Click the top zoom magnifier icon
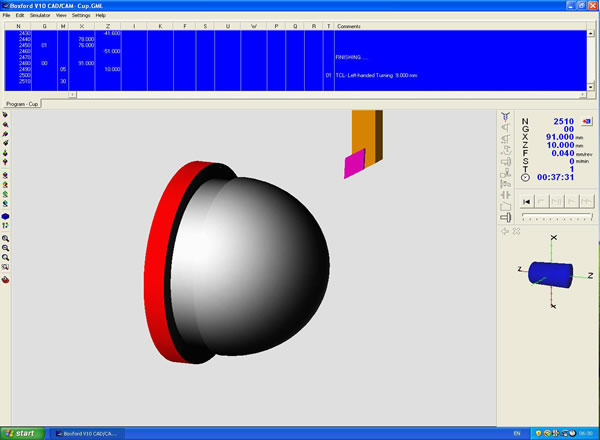This screenshot has height=440, width=600. click(x=6, y=239)
